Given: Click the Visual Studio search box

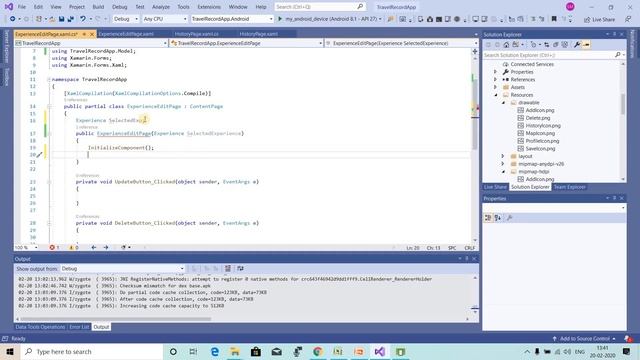Looking at the screenshot, I should (x=319, y=7).
